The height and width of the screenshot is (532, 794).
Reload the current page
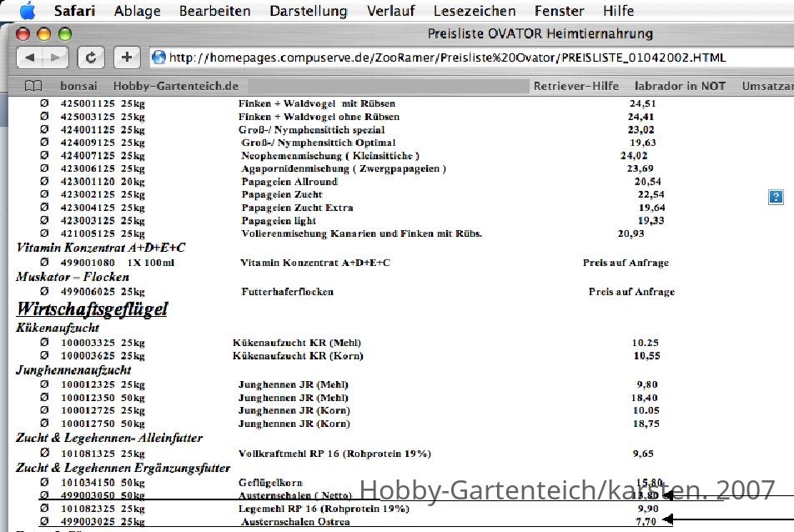click(91, 58)
